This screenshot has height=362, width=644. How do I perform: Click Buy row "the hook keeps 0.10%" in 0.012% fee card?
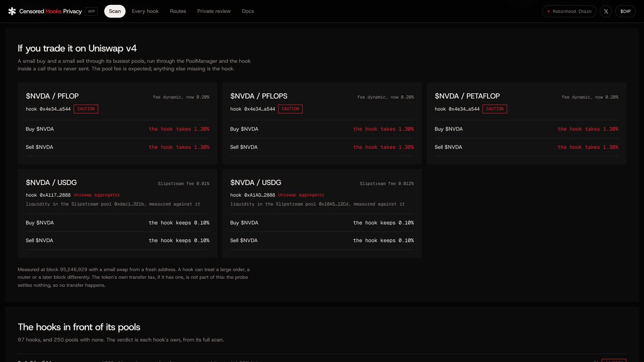pos(383,223)
